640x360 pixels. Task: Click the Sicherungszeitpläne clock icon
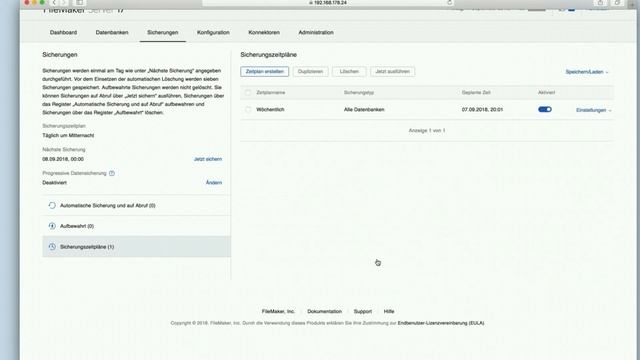(52, 247)
